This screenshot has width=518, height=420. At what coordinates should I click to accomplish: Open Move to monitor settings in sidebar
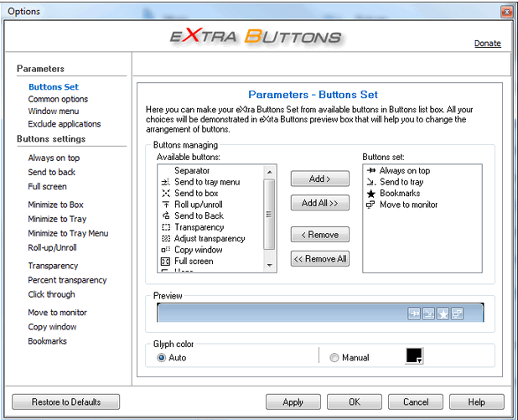coord(58,312)
